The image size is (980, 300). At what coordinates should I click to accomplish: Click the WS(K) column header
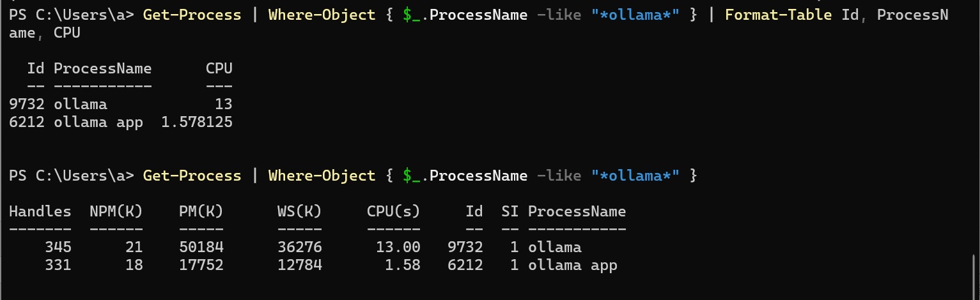click(x=299, y=211)
